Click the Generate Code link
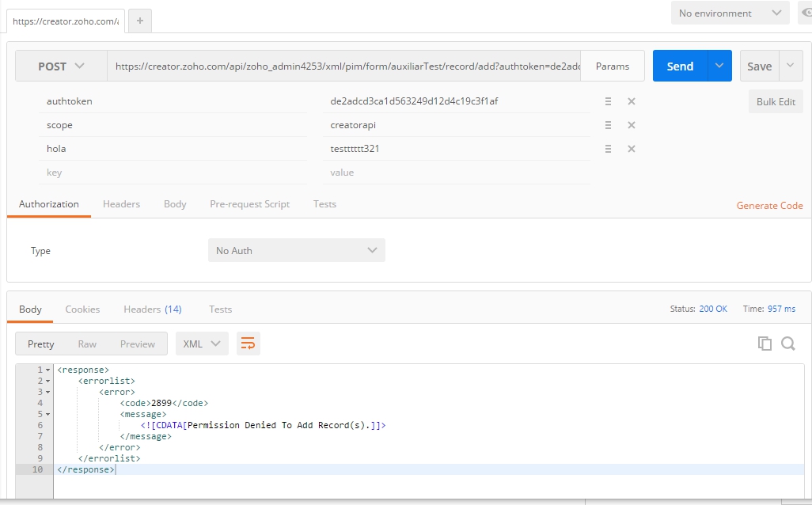This screenshot has width=812, height=505. click(x=769, y=206)
